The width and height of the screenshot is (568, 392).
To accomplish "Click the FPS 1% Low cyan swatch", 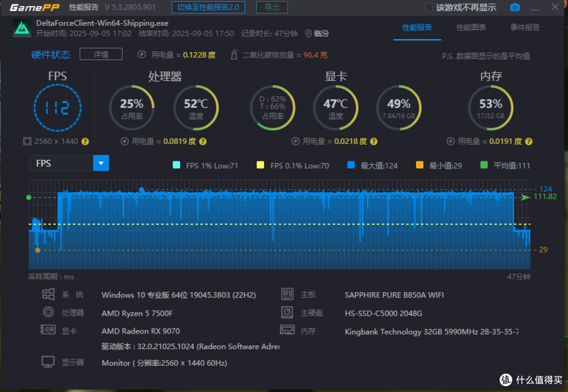I will (176, 165).
